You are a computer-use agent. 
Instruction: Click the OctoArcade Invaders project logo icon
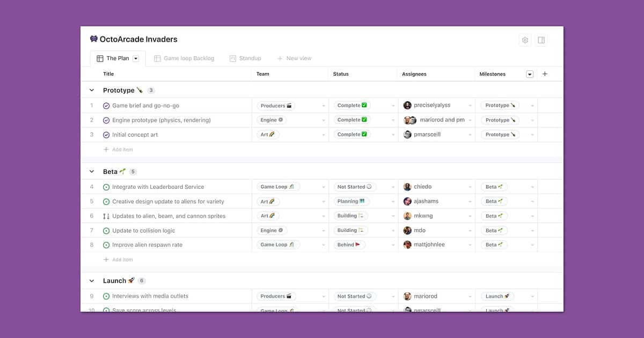[x=94, y=39]
